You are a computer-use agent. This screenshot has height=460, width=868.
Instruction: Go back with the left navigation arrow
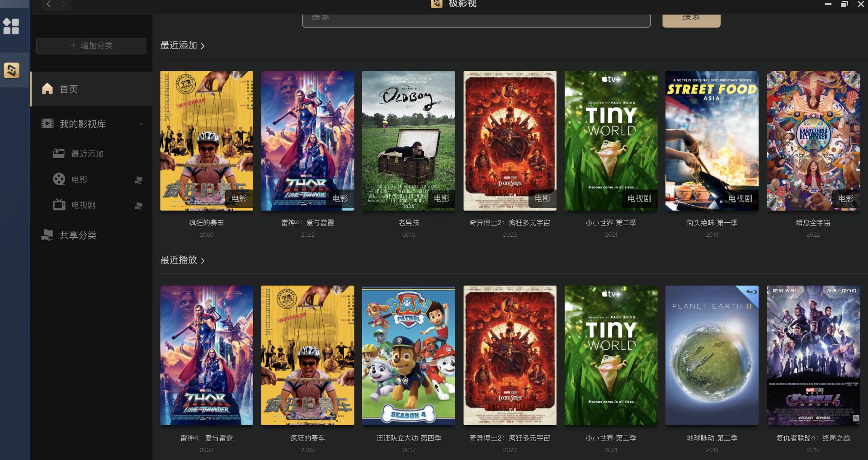click(x=49, y=5)
